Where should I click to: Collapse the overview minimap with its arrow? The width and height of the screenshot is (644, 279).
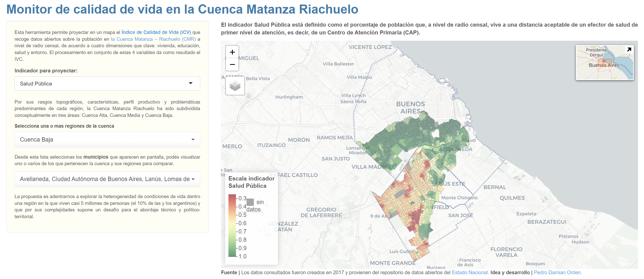[629, 49]
